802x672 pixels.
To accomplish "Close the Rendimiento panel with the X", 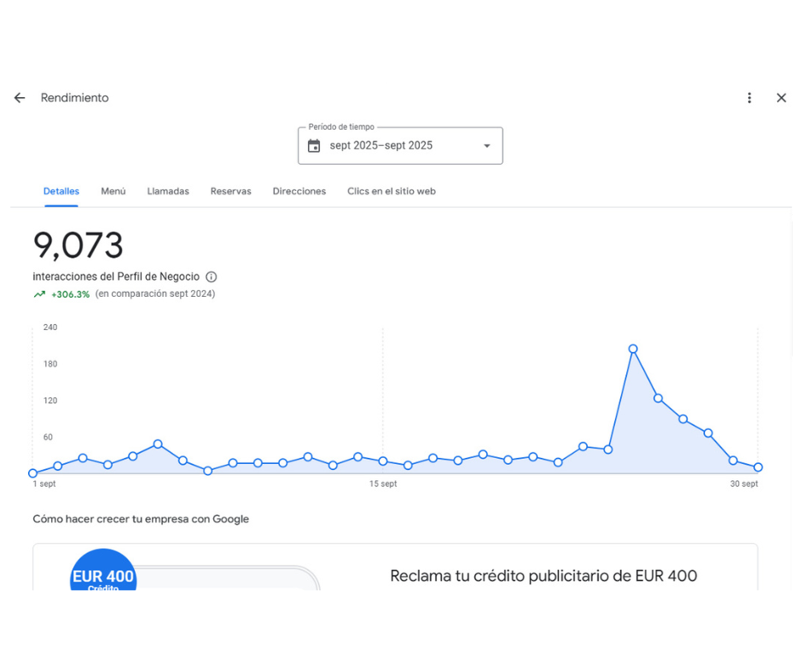I will [781, 98].
